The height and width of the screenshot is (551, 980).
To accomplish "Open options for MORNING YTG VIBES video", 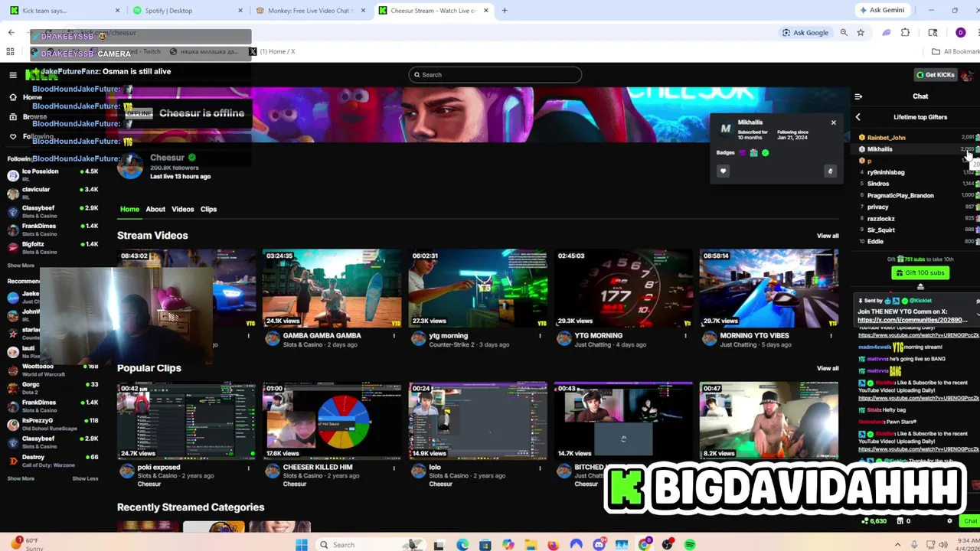I will 831,336.
